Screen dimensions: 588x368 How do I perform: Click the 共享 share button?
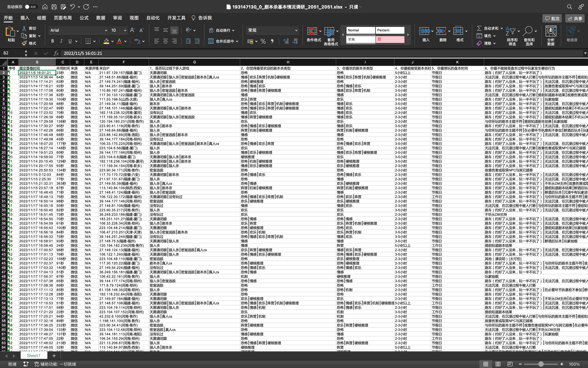575,19
